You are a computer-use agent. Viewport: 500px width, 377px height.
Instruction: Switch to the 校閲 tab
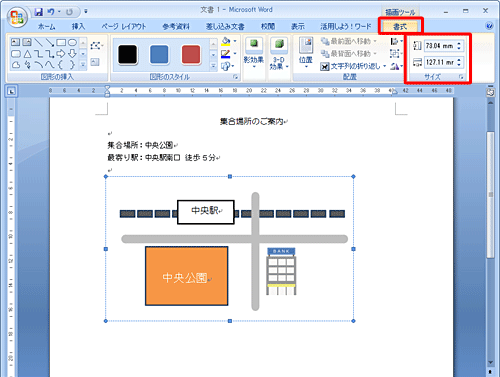click(268, 27)
